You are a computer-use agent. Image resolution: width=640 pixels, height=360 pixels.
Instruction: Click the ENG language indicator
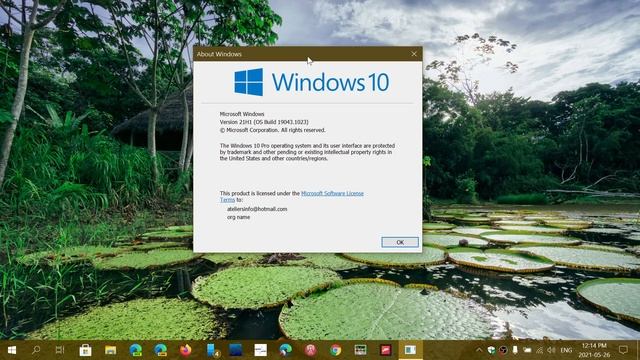566,350
